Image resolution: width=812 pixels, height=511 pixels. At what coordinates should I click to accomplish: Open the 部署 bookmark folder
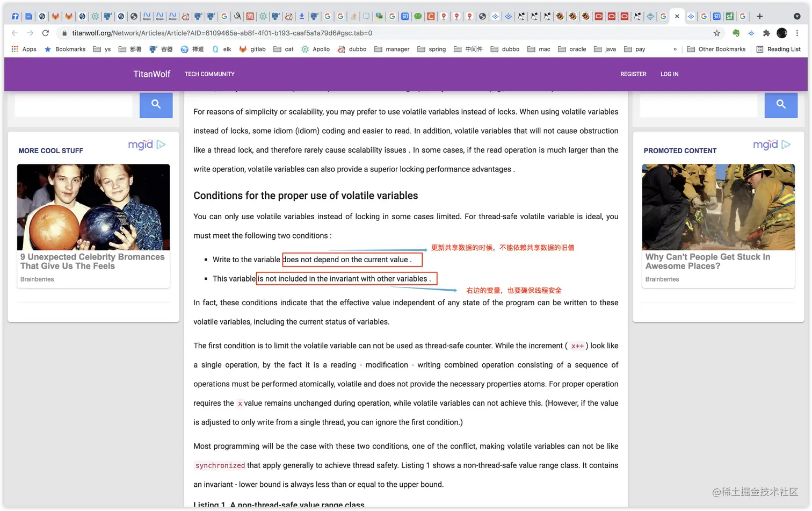(130, 49)
